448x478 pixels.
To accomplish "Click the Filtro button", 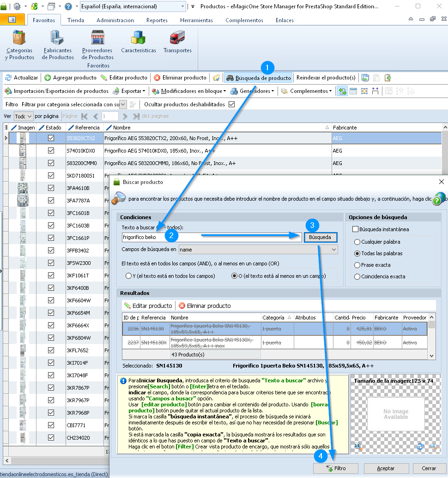I will tap(336, 468).
